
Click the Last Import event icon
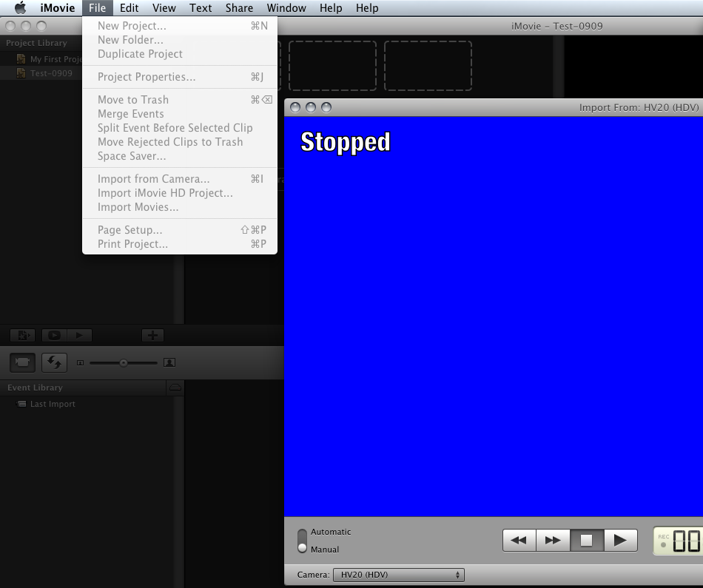coord(21,404)
